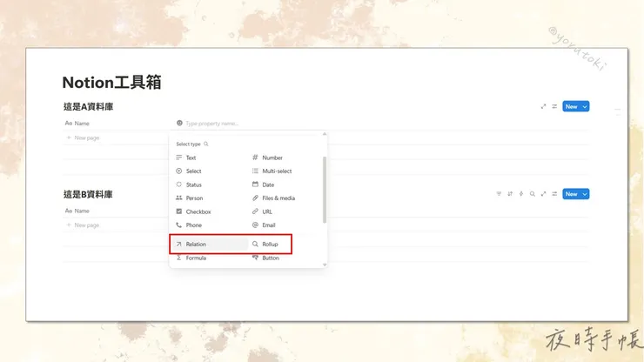Add New page row in database B
Image resolution: width=644 pixels, height=362 pixels.
[x=83, y=225]
